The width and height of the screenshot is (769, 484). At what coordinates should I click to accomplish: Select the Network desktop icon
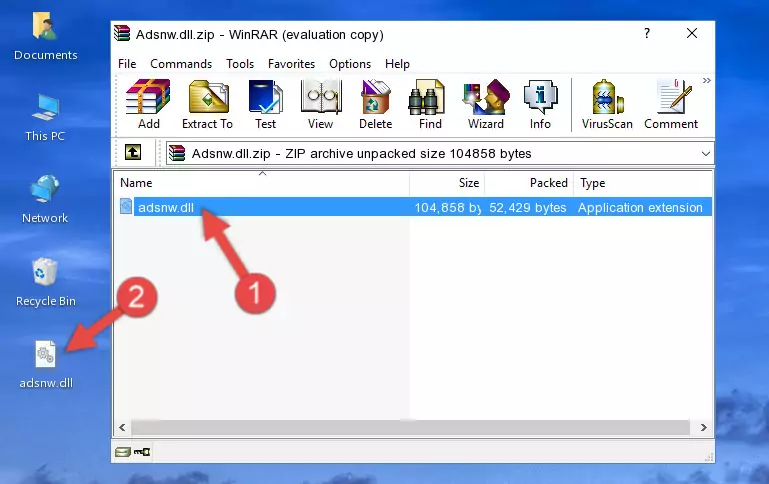point(45,199)
